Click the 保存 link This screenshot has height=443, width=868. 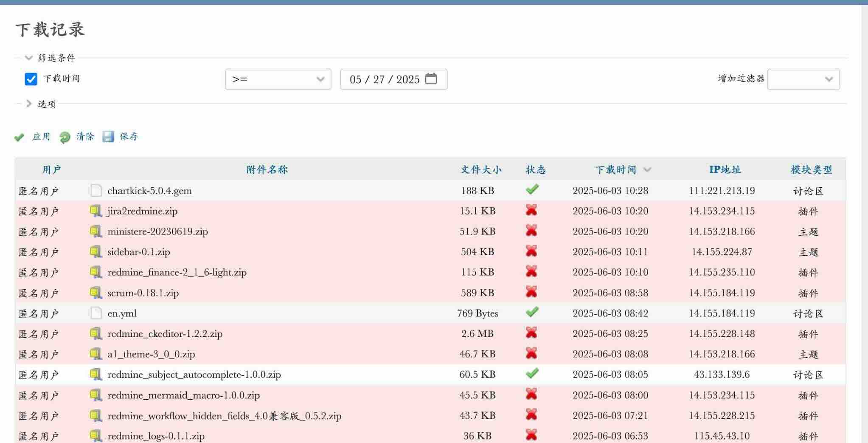pyautogui.click(x=129, y=137)
